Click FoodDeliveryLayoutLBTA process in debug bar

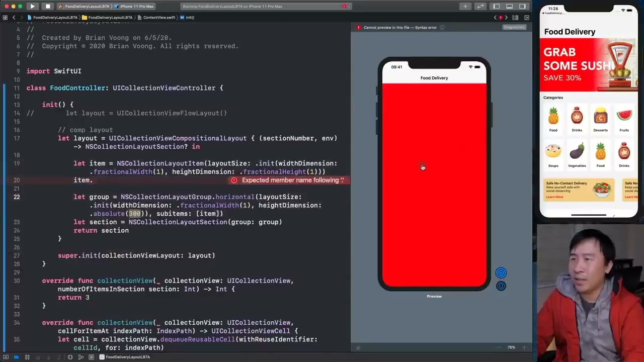[125, 357]
